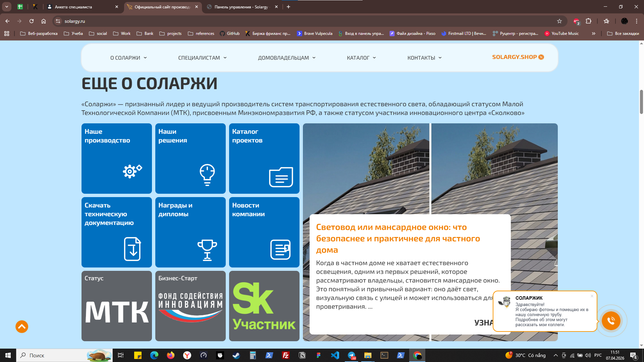Open the Световод или мансардное окно article title
644x362 pixels.
tap(398, 238)
